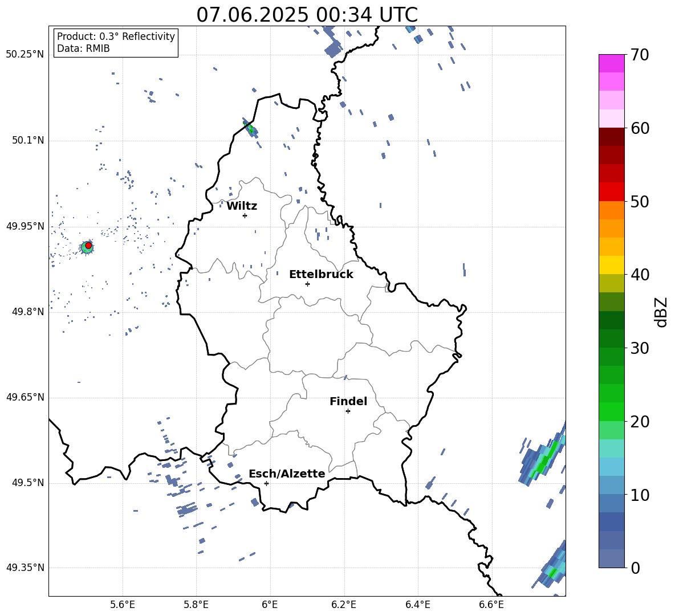
Task: Click the Esch/Alzette station cross marker
Action: 266,483
